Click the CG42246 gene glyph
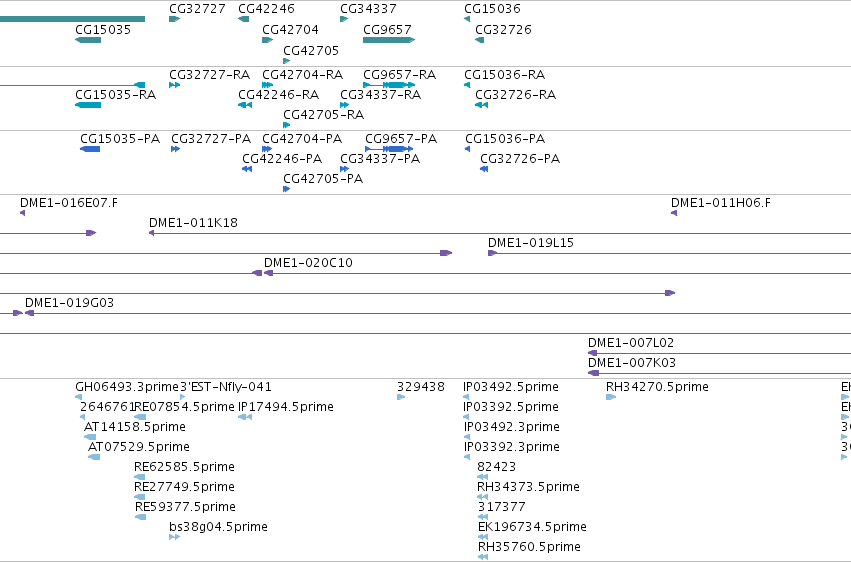This screenshot has width=851, height=562. (x=243, y=19)
